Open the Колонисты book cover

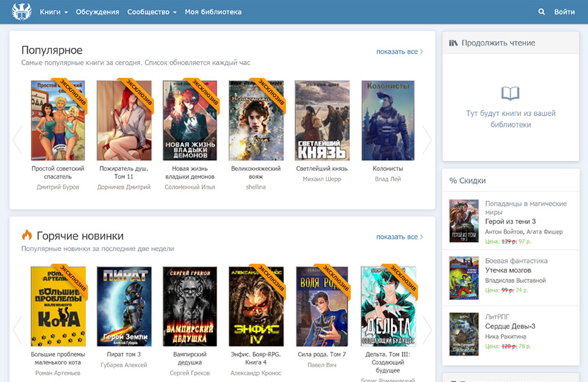tap(388, 120)
